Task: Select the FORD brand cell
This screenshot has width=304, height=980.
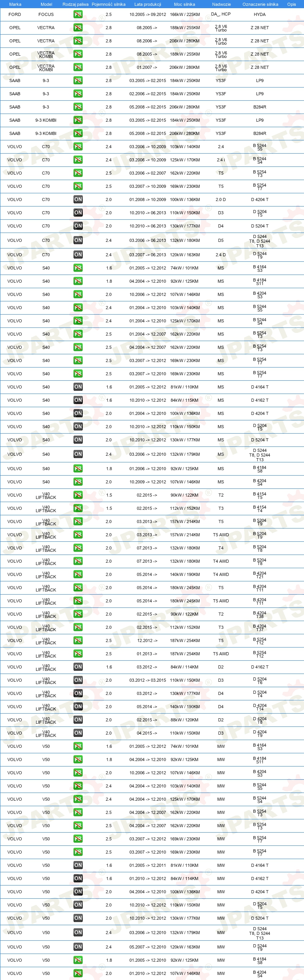Action: tap(15, 14)
